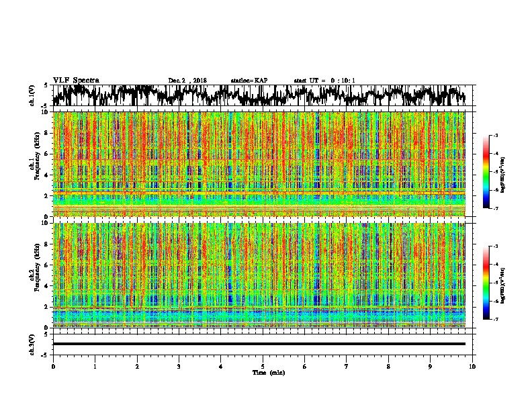
Task: Click time axis tick label "9"
Action: [430, 367]
